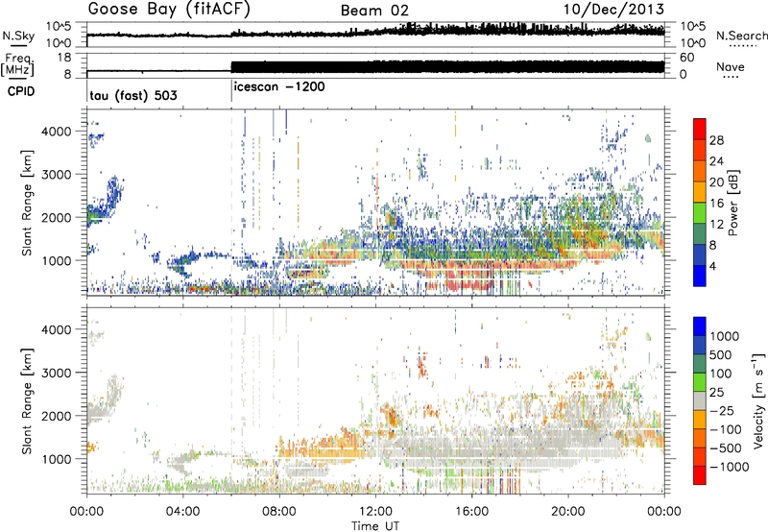Click the noise trace in the N.Sky panel
Viewport: 768px width, 532px height.
click(x=375, y=33)
